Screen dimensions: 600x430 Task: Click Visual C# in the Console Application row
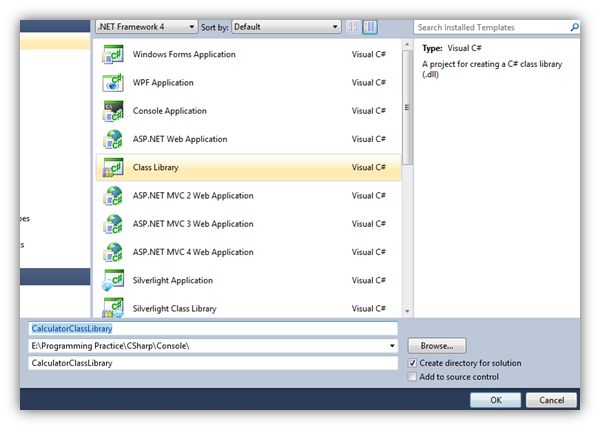pos(368,111)
